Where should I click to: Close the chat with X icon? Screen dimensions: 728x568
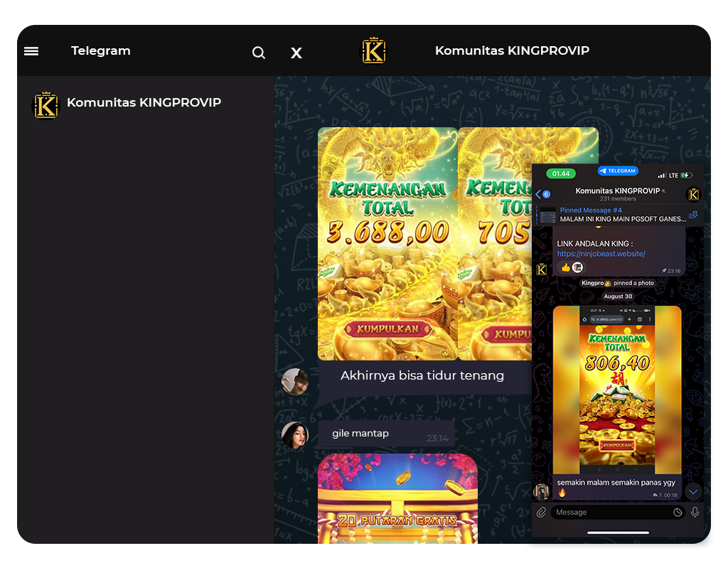(x=296, y=53)
